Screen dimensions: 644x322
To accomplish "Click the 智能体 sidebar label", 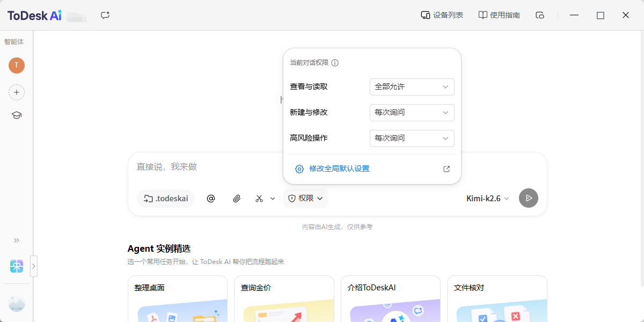I will click(14, 42).
